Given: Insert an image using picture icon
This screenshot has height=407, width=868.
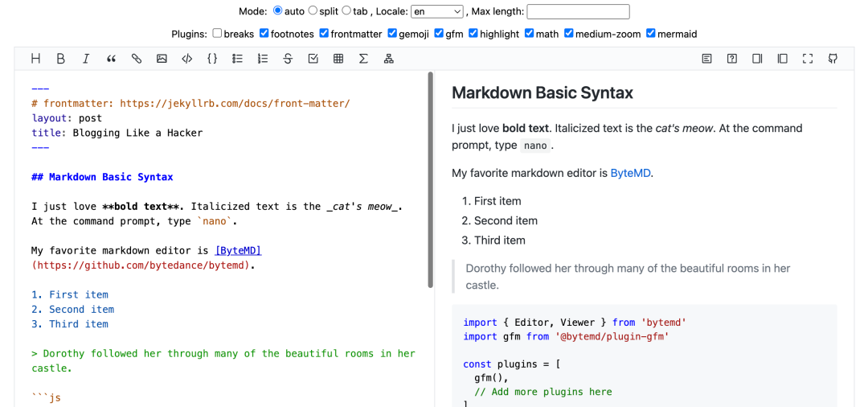Looking at the screenshot, I should (162, 59).
